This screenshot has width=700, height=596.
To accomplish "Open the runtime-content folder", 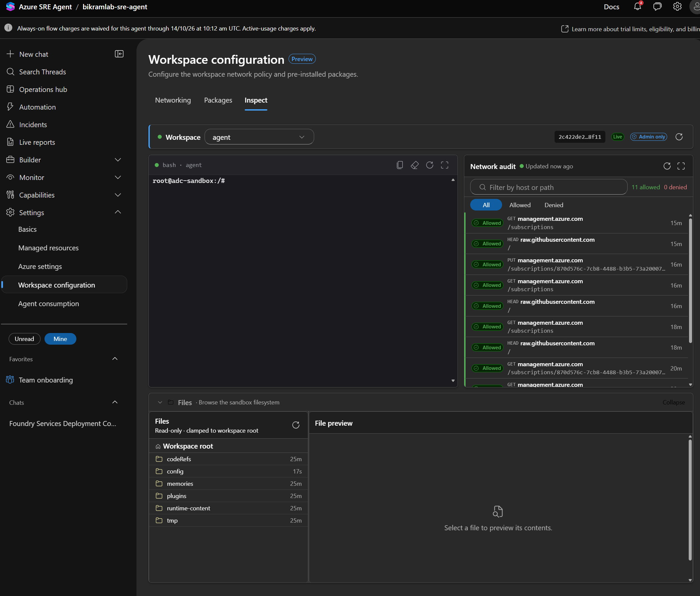I will point(228,508).
